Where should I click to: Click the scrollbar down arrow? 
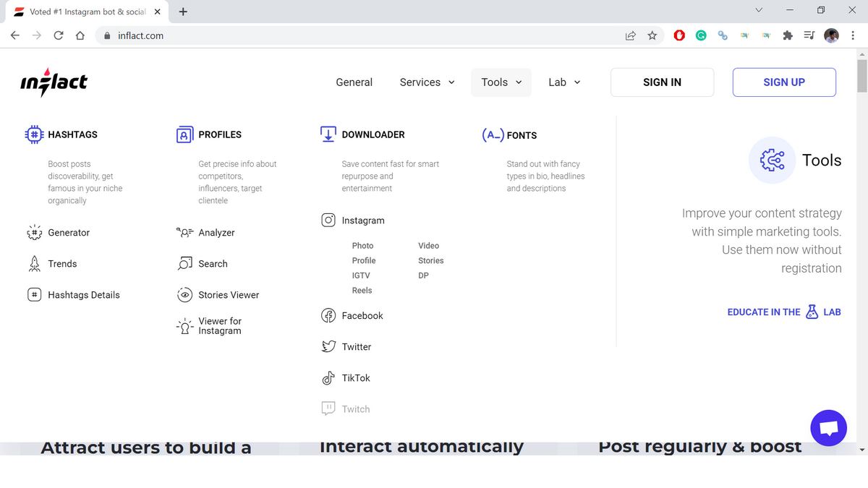point(861,450)
